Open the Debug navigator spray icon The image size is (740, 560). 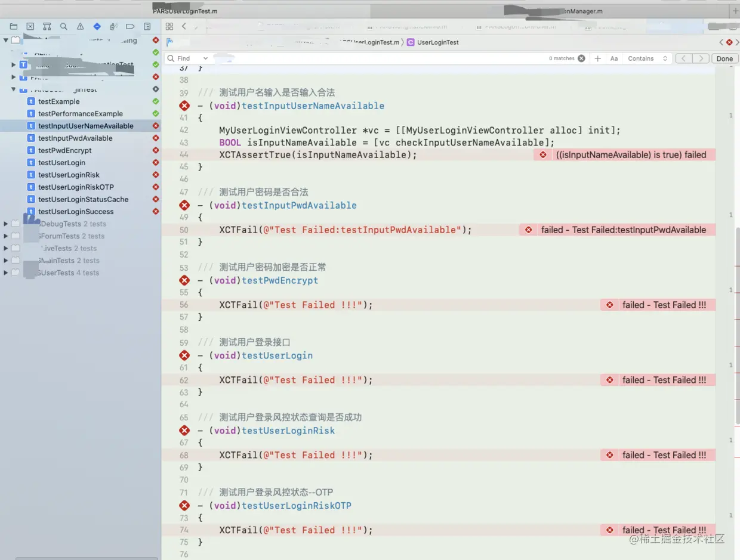(x=113, y=26)
